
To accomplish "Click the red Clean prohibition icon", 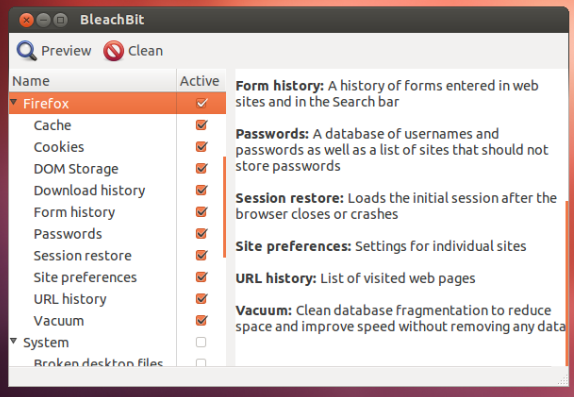I will (113, 51).
